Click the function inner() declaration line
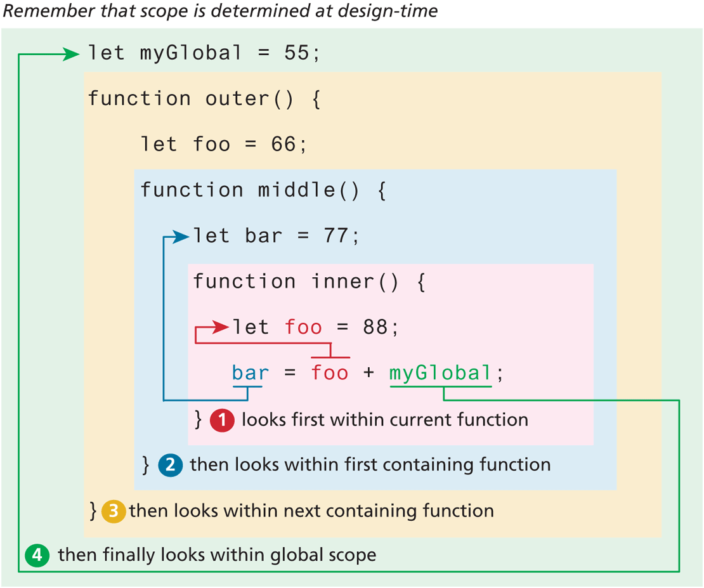The height and width of the screenshot is (588, 704). [x=310, y=282]
